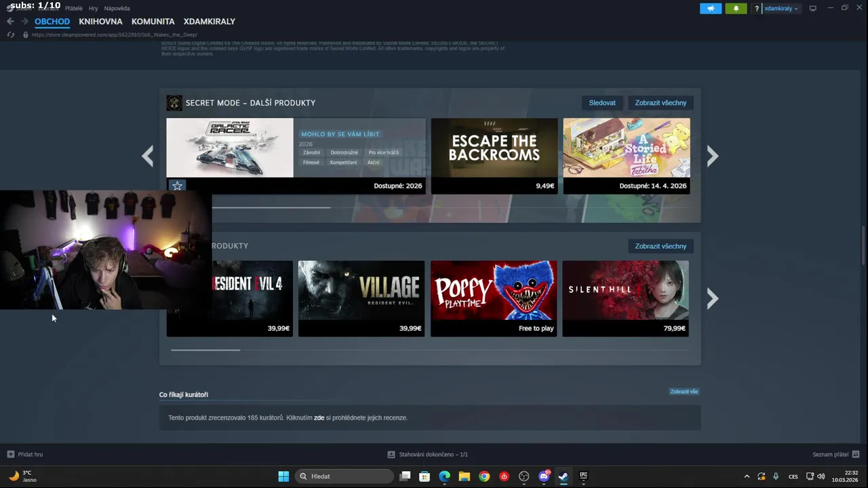Open File Explorer from taskbar
868x488 pixels.
(465, 476)
